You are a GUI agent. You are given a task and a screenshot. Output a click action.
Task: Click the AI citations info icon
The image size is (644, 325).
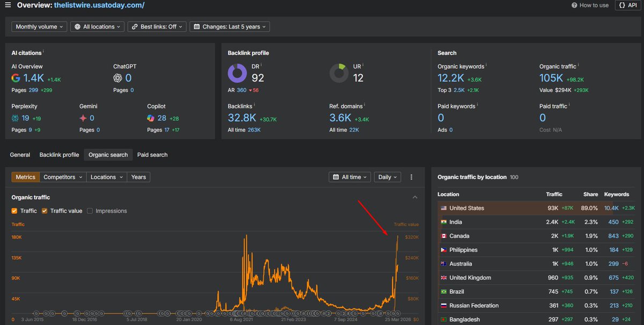click(x=43, y=52)
